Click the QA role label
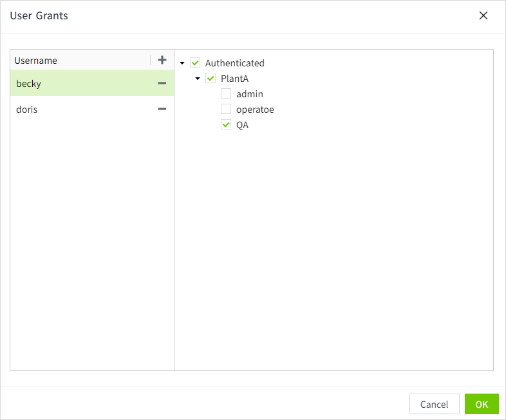The height and width of the screenshot is (420, 506). tap(242, 125)
